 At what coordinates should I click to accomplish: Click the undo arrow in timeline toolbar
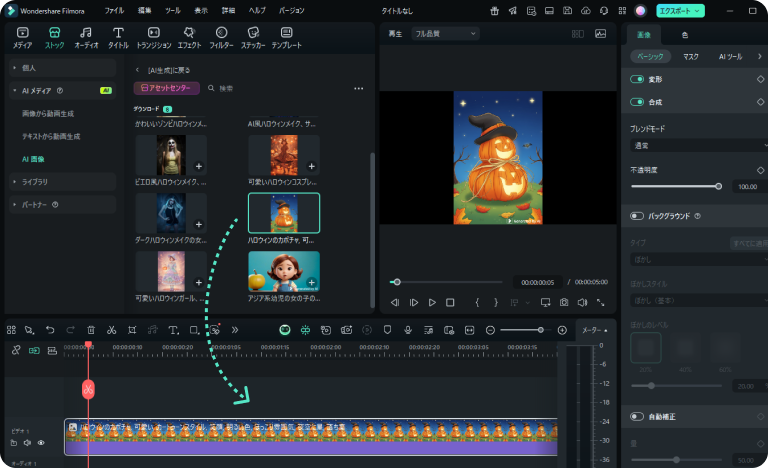point(50,329)
